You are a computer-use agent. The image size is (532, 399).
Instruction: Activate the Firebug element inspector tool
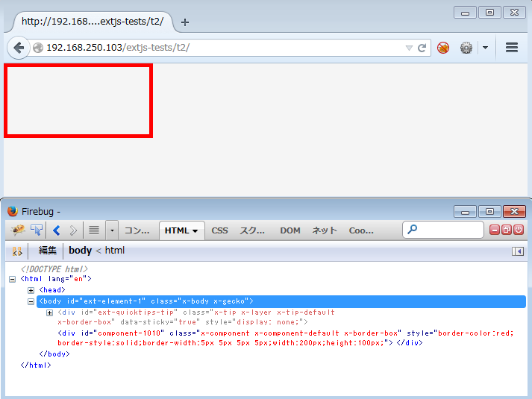pyautogui.click(x=37, y=230)
